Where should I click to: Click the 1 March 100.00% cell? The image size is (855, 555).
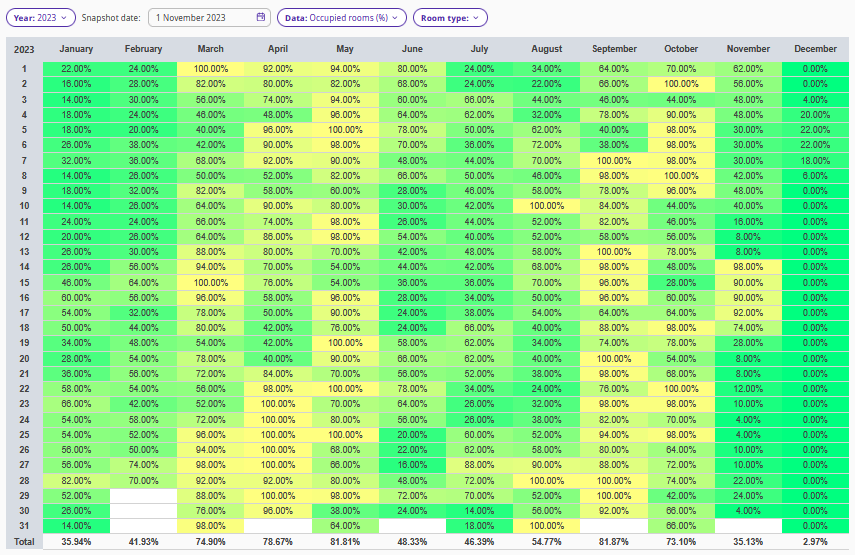210,68
